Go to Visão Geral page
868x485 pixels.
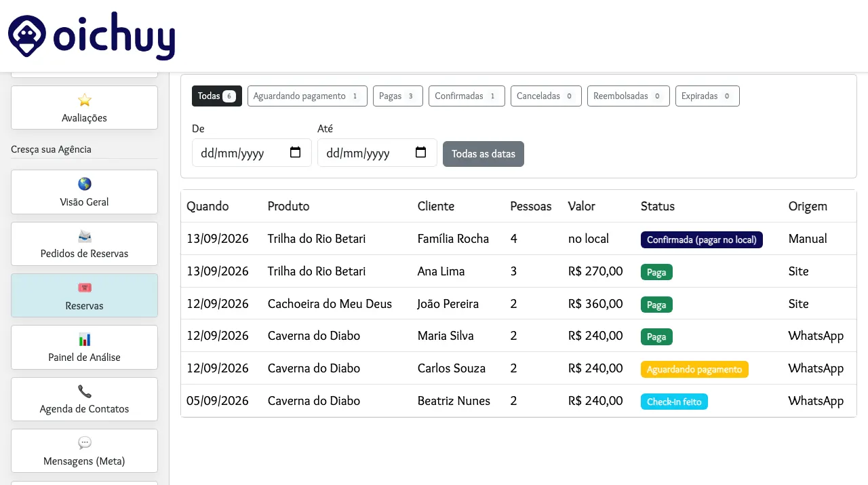click(x=85, y=192)
